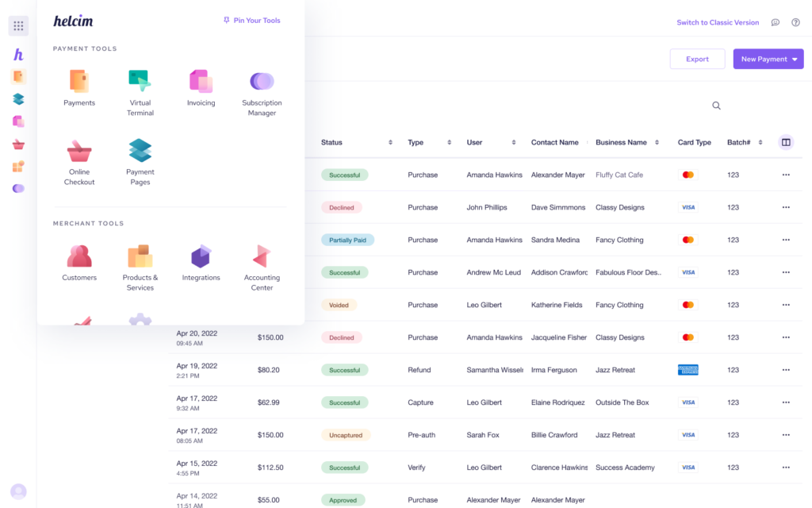Open actions menu for Fluffy Cat Cafe row
Image resolution: width=812 pixels, height=508 pixels.
(x=786, y=175)
